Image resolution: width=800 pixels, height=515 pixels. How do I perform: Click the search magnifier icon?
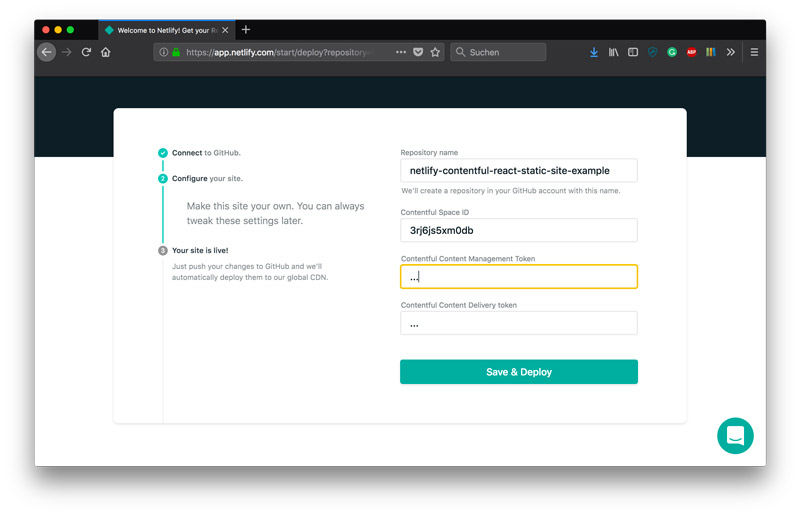click(460, 52)
